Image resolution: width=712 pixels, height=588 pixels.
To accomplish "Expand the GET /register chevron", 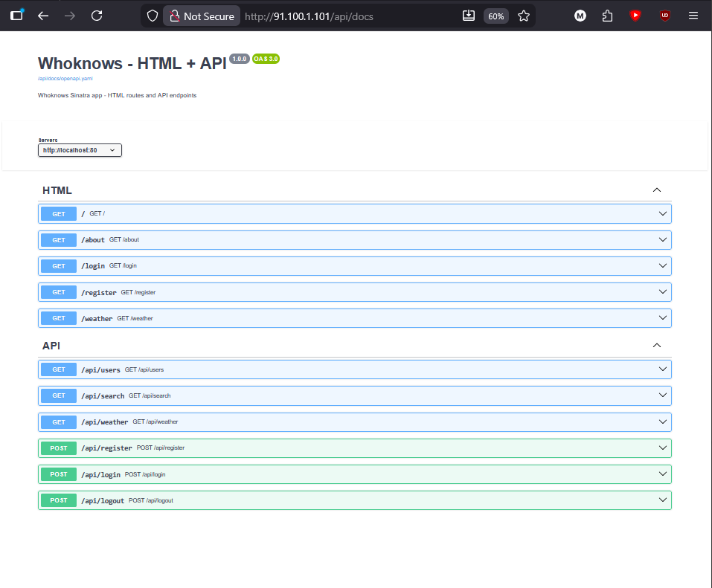I will 662,291.
